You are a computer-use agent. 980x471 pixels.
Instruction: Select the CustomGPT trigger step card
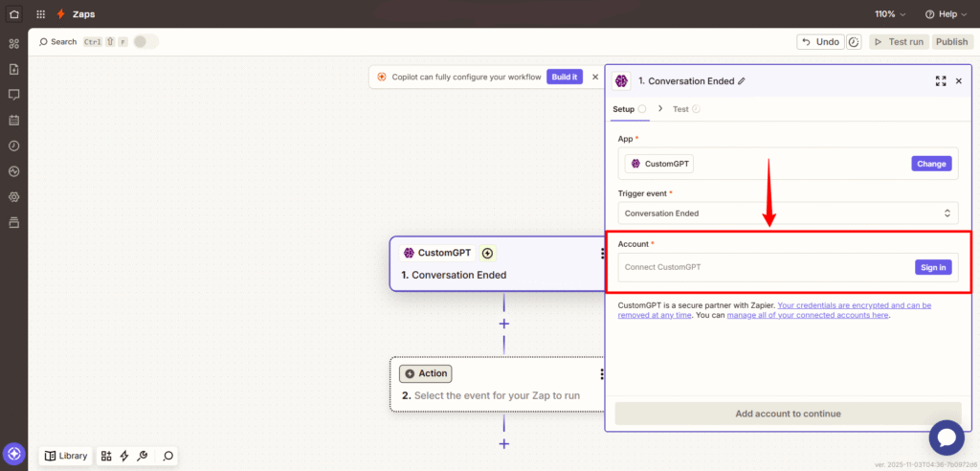coord(497,264)
